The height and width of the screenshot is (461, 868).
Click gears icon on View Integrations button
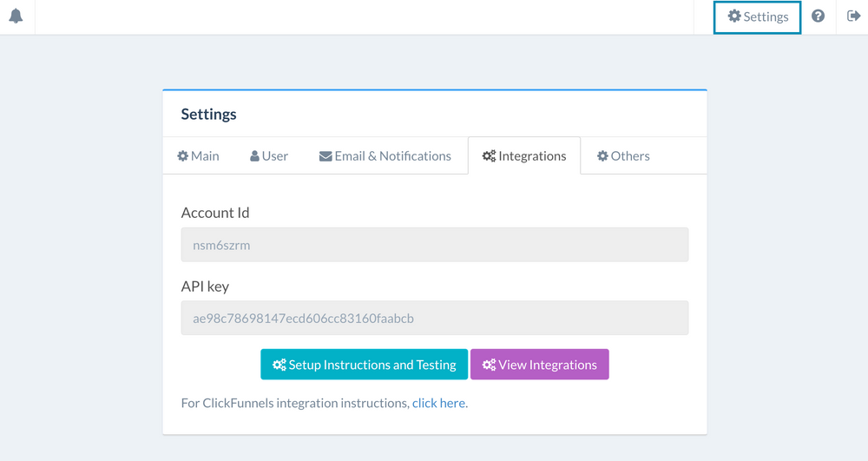click(489, 365)
